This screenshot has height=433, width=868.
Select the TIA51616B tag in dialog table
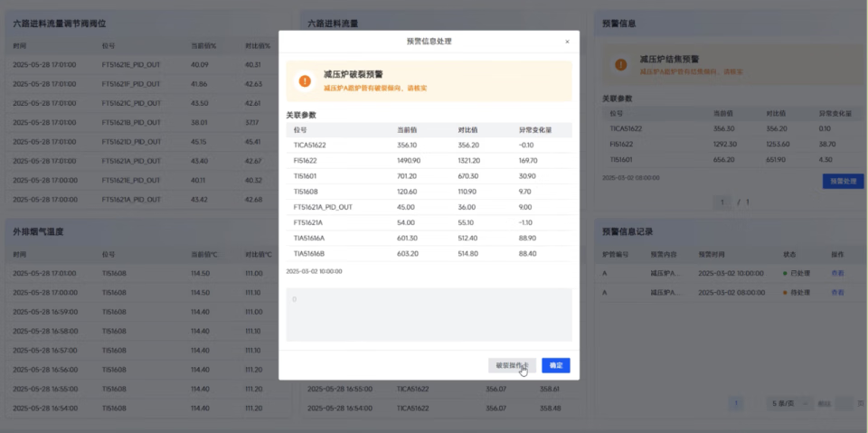[x=309, y=254]
